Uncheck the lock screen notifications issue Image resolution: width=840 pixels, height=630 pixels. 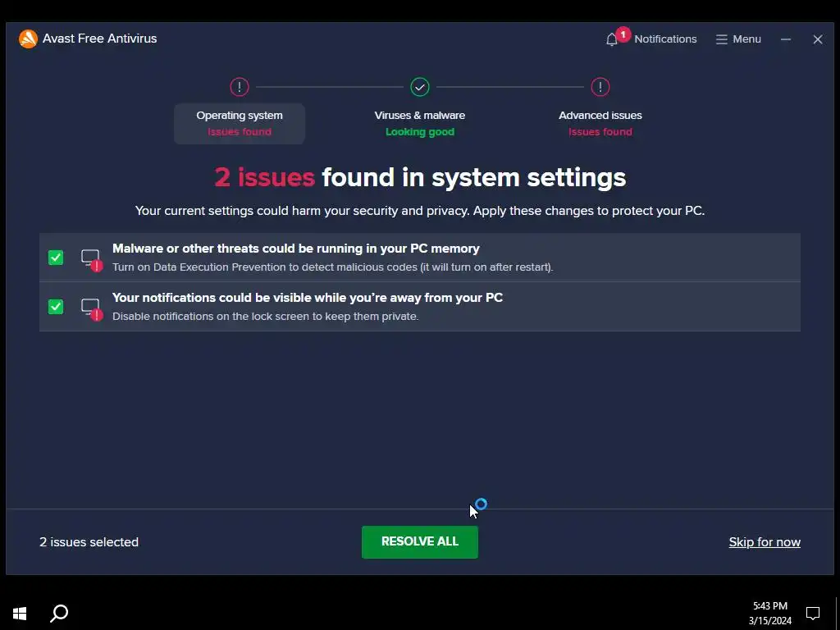click(56, 307)
